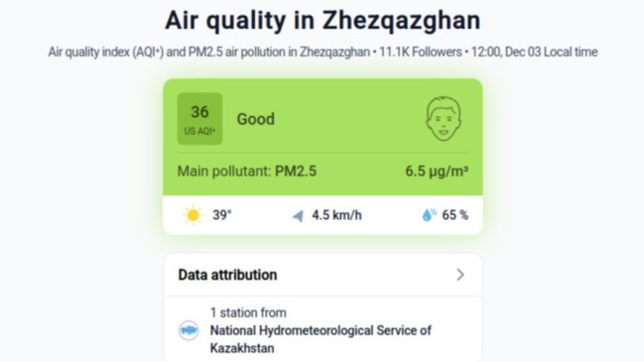The height and width of the screenshot is (362, 644).
Task: Click the wind direction arrow icon
Action: (x=298, y=215)
